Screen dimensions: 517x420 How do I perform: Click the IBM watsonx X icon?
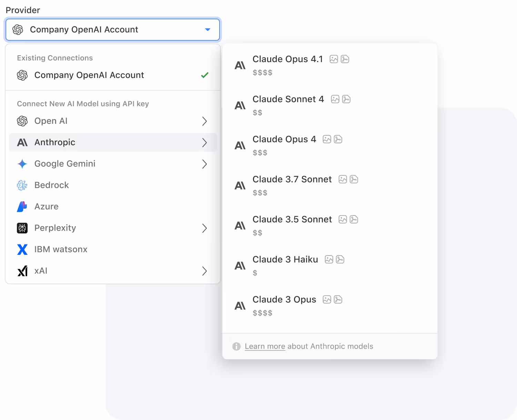point(22,249)
